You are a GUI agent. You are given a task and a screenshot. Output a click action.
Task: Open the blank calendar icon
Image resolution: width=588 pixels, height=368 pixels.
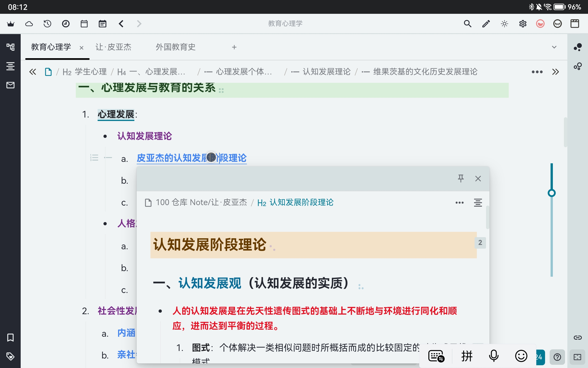click(x=84, y=24)
